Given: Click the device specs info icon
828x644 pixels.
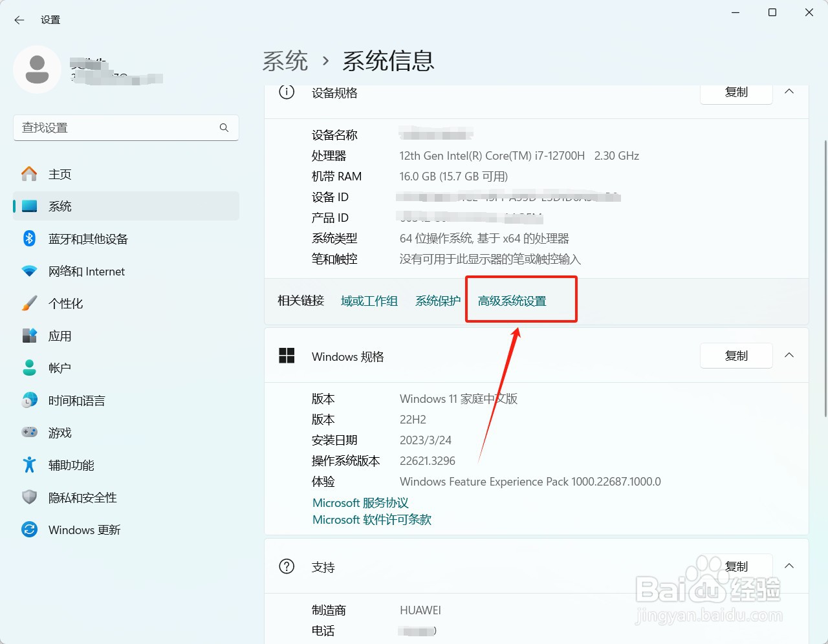Looking at the screenshot, I should pos(287,92).
